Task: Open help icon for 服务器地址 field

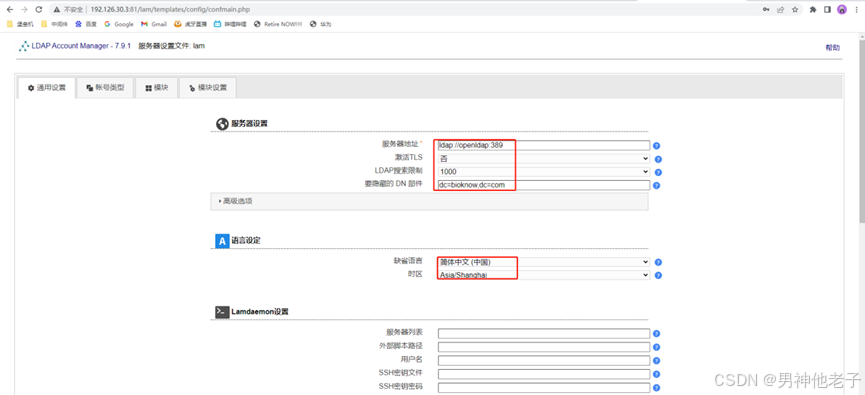Action: pos(656,146)
